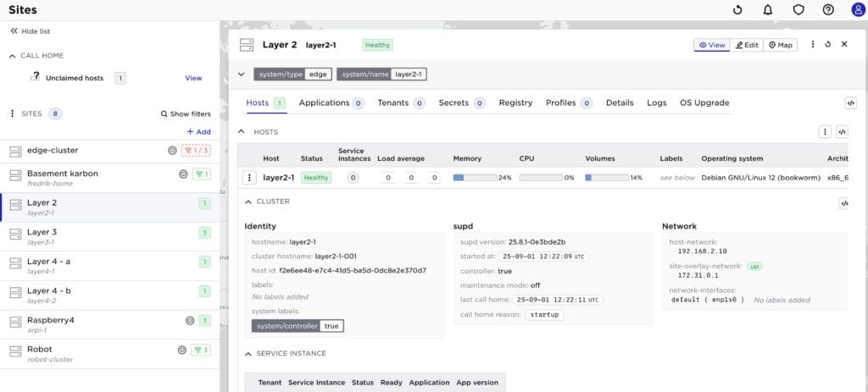Open the Sites list three-dot menu
The image size is (868, 392).
pos(12,113)
